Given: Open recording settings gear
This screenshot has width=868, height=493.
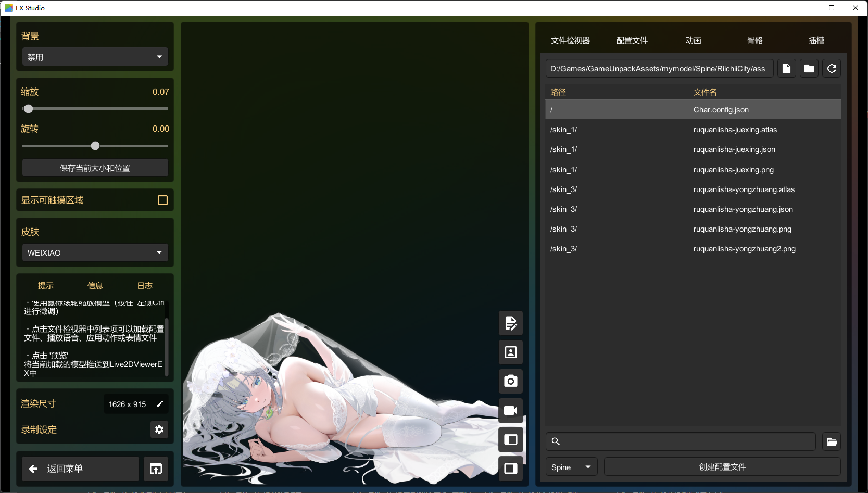Looking at the screenshot, I should pyautogui.click(x=159, y=429).
